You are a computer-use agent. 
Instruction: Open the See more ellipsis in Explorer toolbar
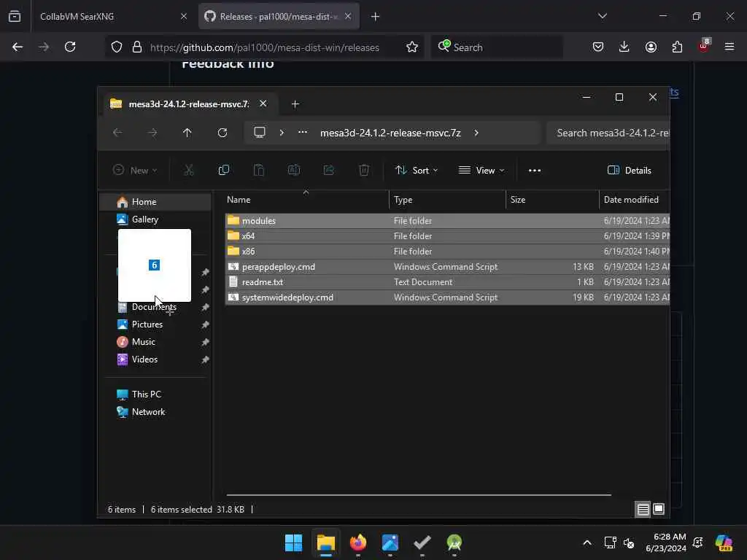tap(535, 171)
